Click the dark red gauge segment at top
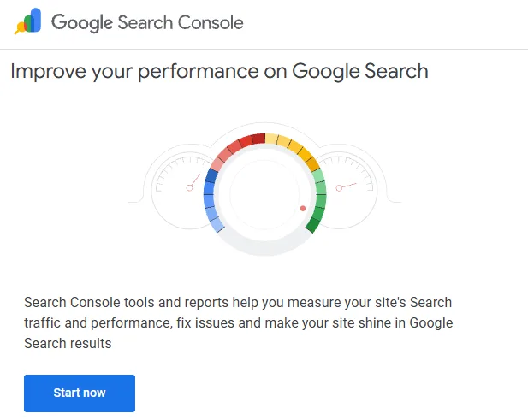528x420 pixels. pyautogui.click(x=258, y=139)
